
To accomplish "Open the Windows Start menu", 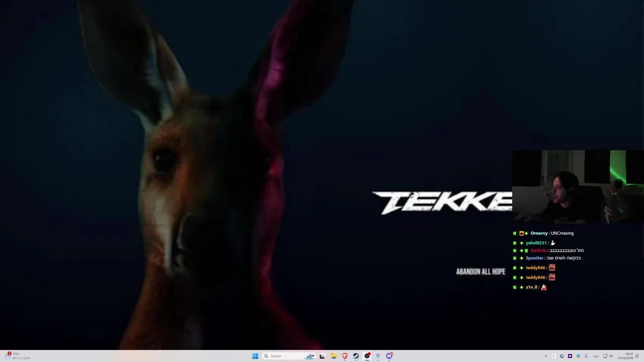I will coord(255,356).
